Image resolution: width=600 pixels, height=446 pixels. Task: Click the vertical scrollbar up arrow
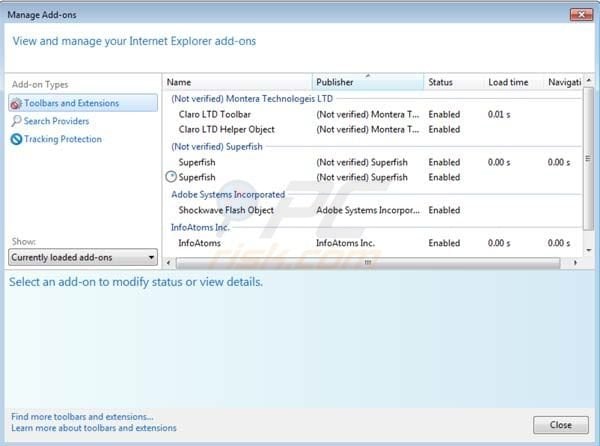tap(589, 80)
